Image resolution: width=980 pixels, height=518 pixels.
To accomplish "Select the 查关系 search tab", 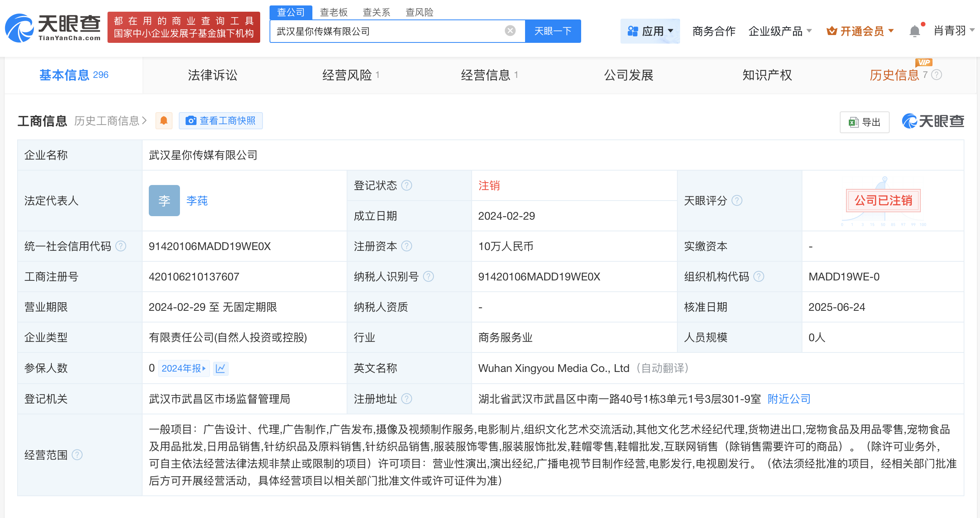I will [377, 12].
